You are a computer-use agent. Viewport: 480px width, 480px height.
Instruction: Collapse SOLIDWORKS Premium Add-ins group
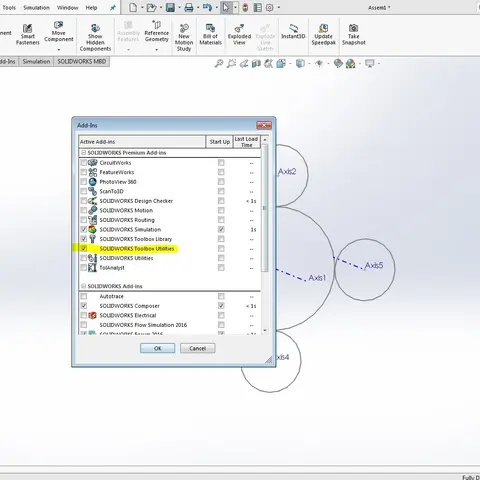[84, 153]
